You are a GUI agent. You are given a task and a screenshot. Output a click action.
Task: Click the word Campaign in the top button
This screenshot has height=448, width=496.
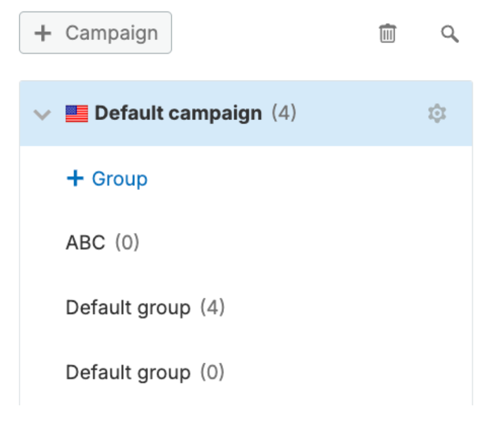click(x=111, y=33)
